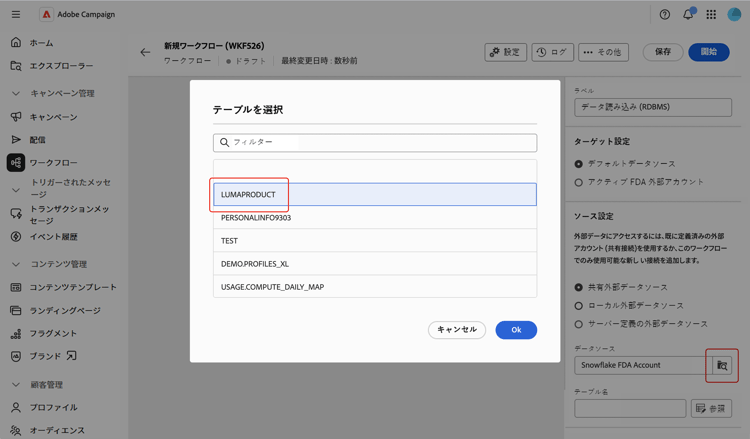Click the ラベル input field
750x439 pixels.
653,107
